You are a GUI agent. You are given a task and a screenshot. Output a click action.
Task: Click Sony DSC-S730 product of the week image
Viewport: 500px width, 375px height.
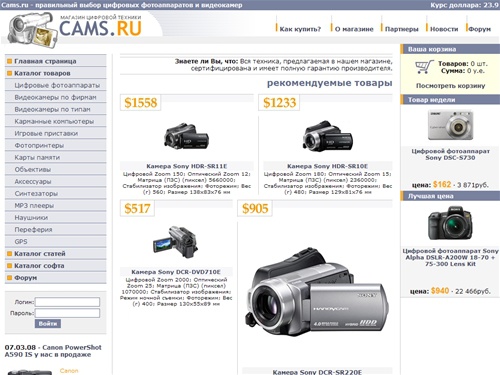[x=450, y=125]
